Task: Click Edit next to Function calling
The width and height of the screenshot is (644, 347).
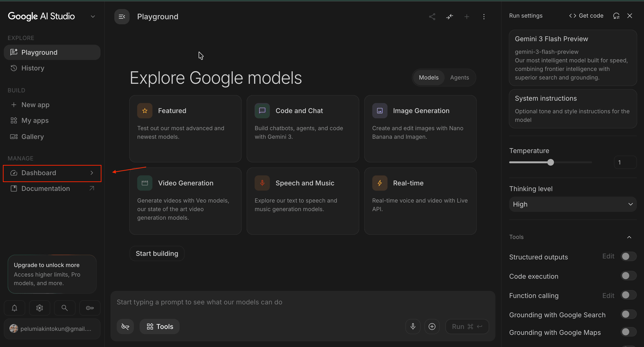Action: click(608, 296)
